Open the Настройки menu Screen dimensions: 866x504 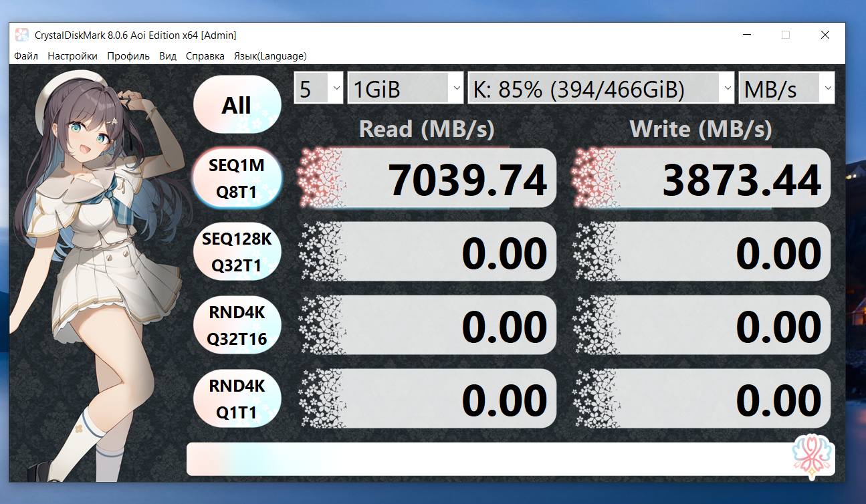tap(72, 56)
